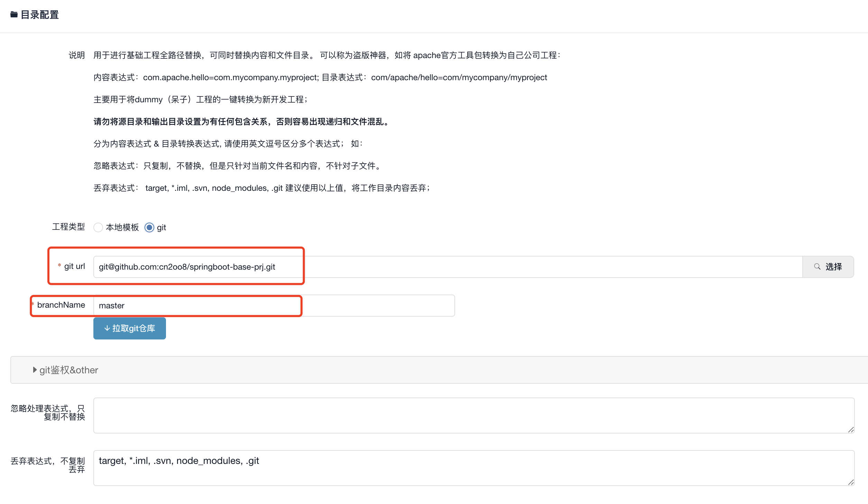Screen dimensions: 868x504
Task: Click download arrow icon on 拉取git仓库
Action: [x=107, y=328]
